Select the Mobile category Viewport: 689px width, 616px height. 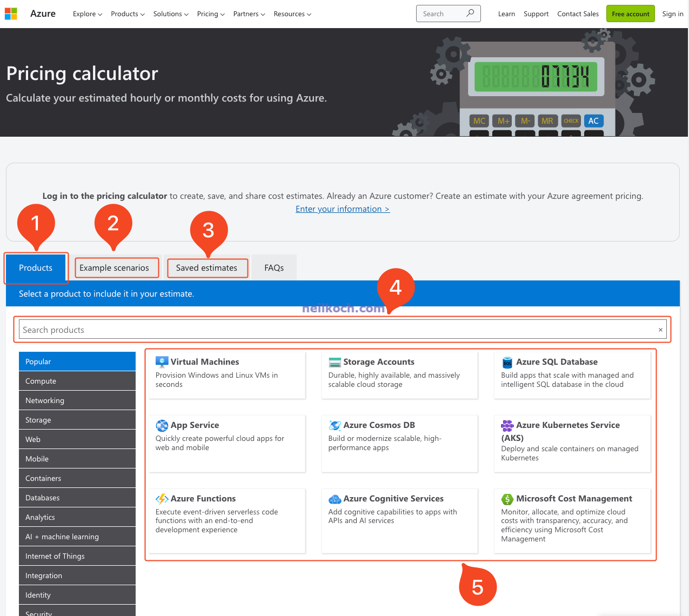[77, 459]
